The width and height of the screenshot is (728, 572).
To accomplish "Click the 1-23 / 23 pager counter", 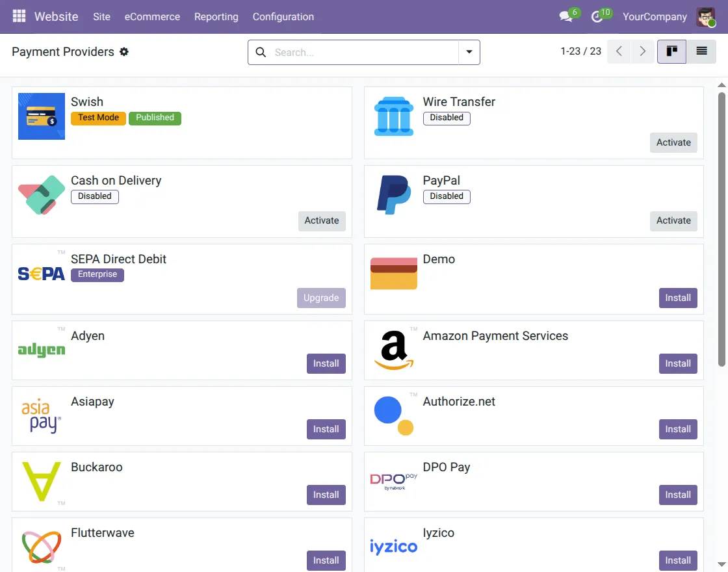I will pos(580,51).
